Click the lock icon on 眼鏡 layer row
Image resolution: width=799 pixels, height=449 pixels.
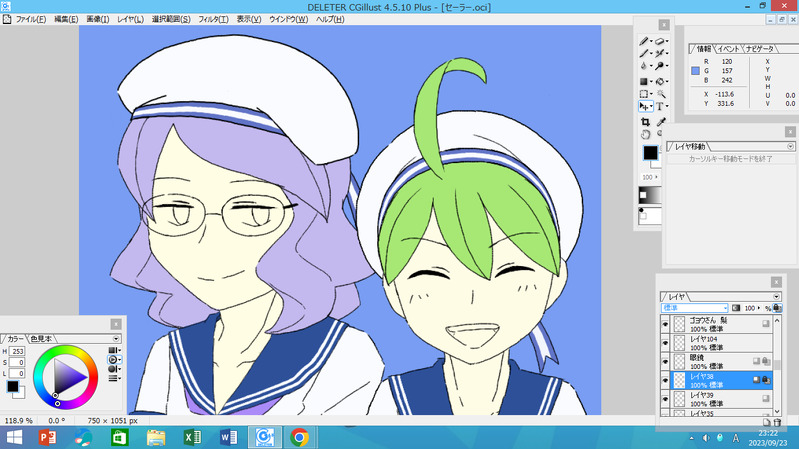tap(766, 361)
